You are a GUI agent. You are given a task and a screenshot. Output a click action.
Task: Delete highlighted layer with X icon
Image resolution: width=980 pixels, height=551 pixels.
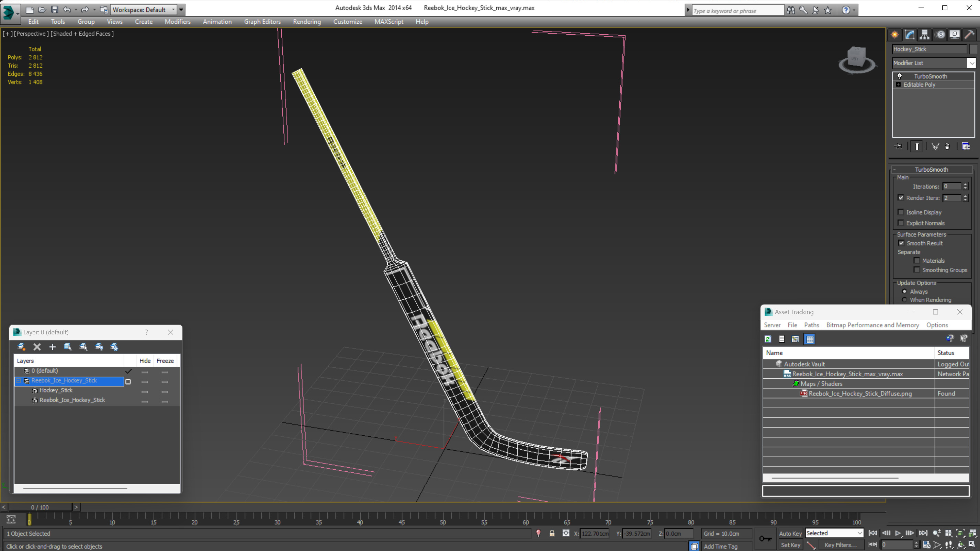37,347
